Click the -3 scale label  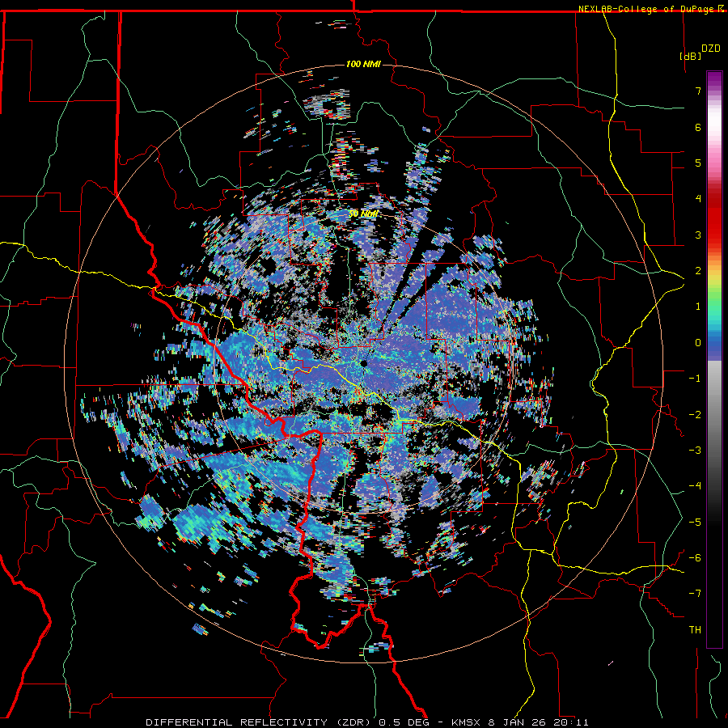695,451
